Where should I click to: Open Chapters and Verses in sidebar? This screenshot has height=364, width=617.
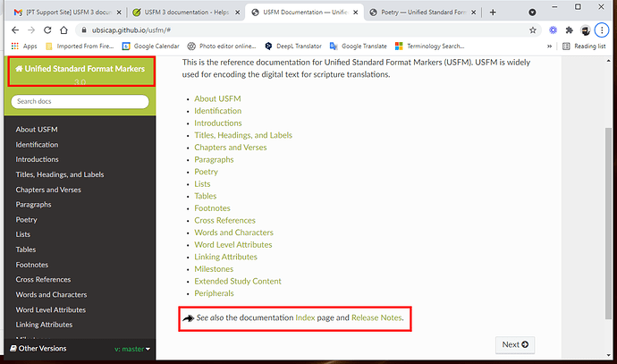pyautogui.click(x=48, y=190)
